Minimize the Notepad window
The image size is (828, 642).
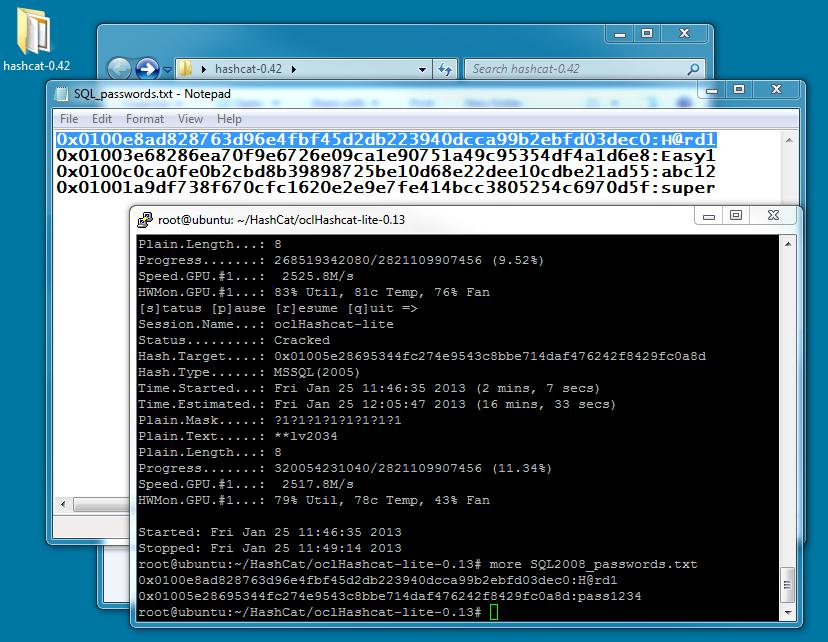[x=712, y=90]
